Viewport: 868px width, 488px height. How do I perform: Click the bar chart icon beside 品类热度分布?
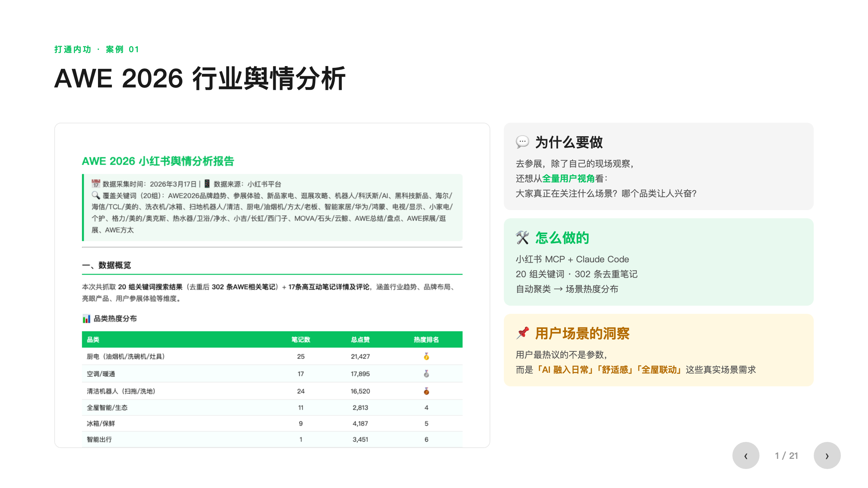point(86,319)
